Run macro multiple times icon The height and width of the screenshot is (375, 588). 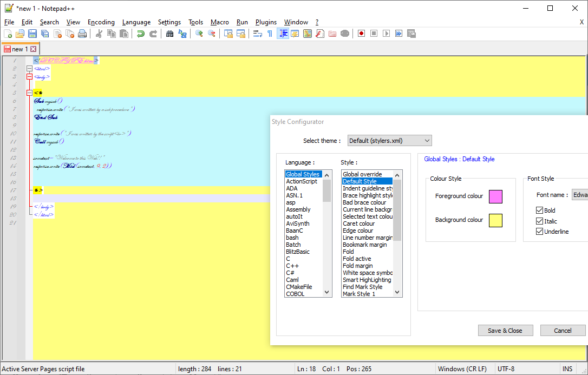tap(398, 34)
